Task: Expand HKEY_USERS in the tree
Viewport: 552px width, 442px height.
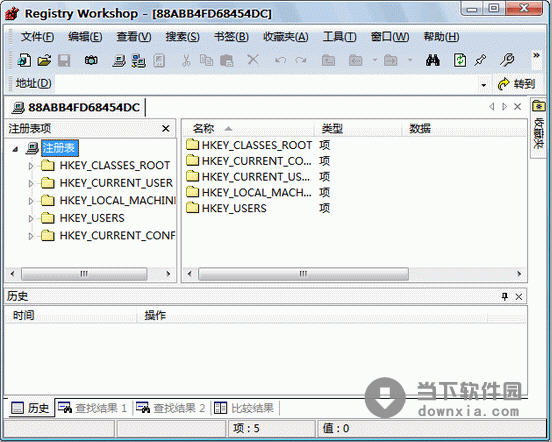Action: click(x=31, y=219)
